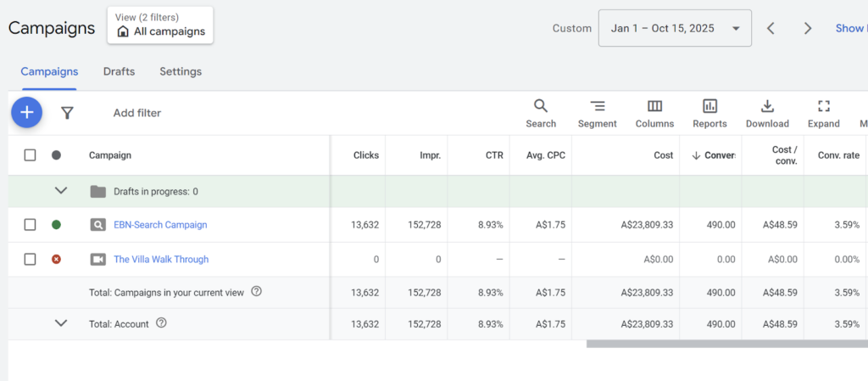Image resolution: width=868 pixels, height=381 pixels.
Task: Open the Reports icon
Action: 709,114
